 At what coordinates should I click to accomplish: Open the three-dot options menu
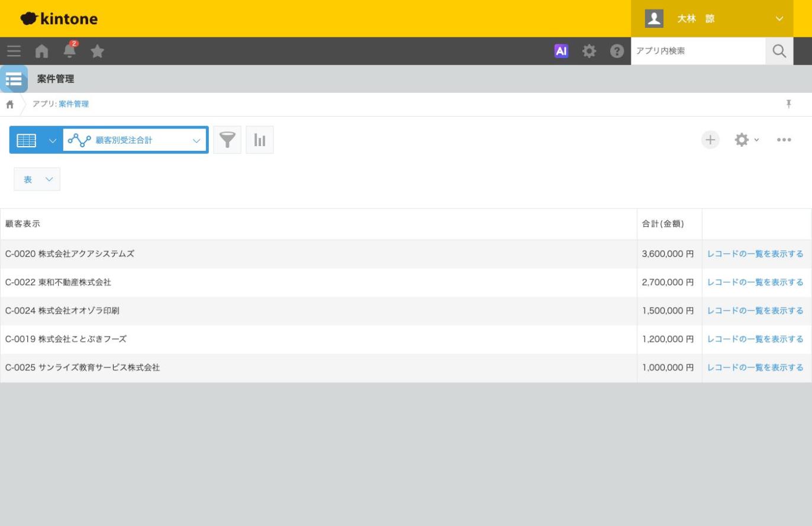click(x=784, y=140)
